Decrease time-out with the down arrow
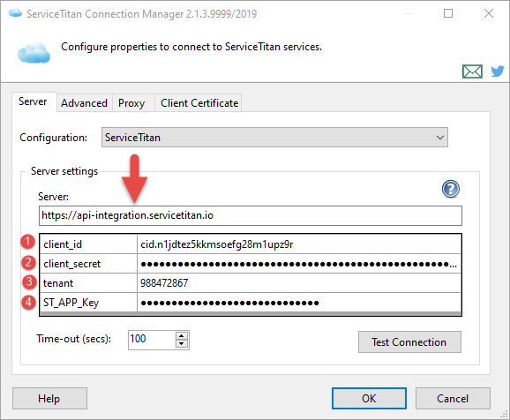This screenshot has width=510, height=420. [182, 344]
